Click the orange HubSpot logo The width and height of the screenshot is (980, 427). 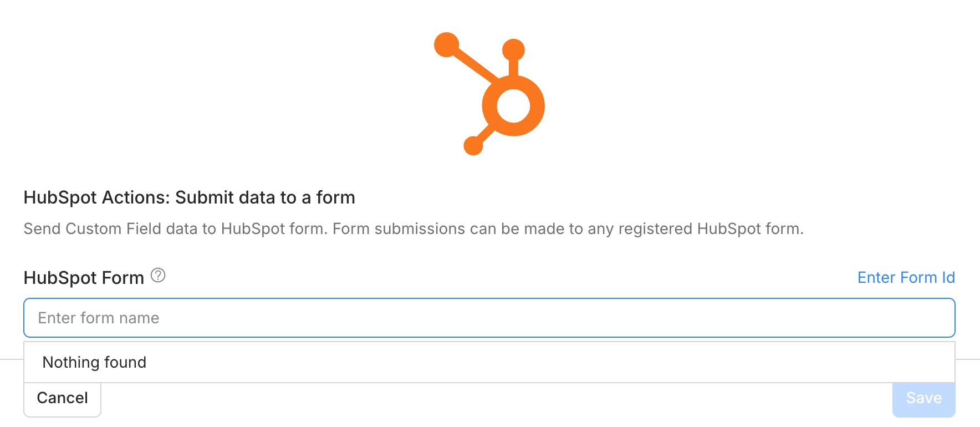489,93
